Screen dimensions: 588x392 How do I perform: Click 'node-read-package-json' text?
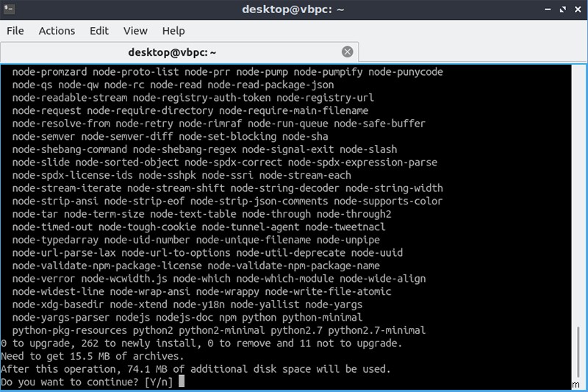(270, 85)
